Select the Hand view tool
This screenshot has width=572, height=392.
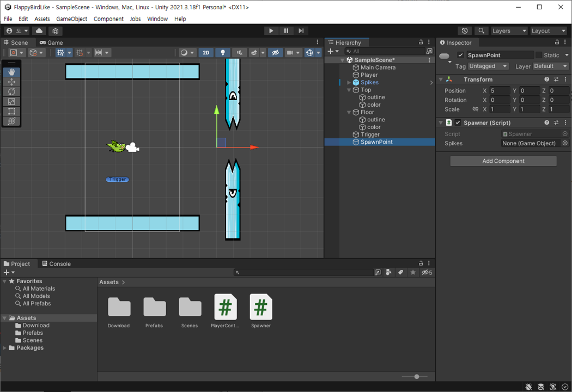coord(11,72)
